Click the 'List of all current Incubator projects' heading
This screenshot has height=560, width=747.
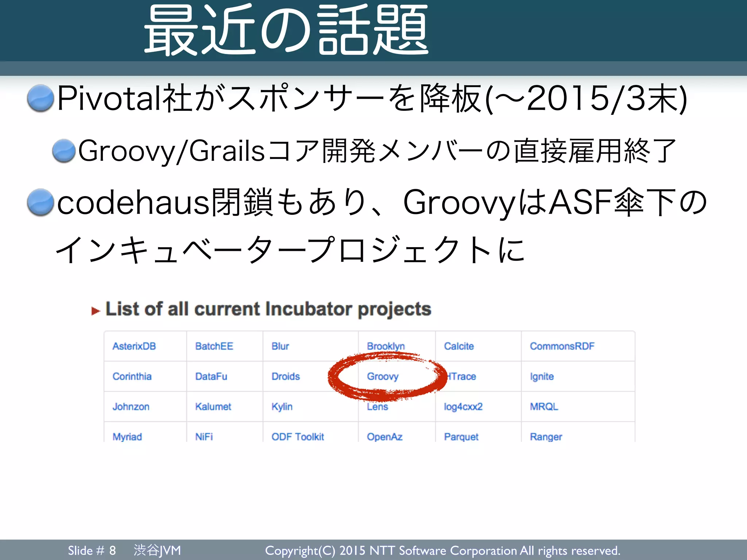(268, 309)
